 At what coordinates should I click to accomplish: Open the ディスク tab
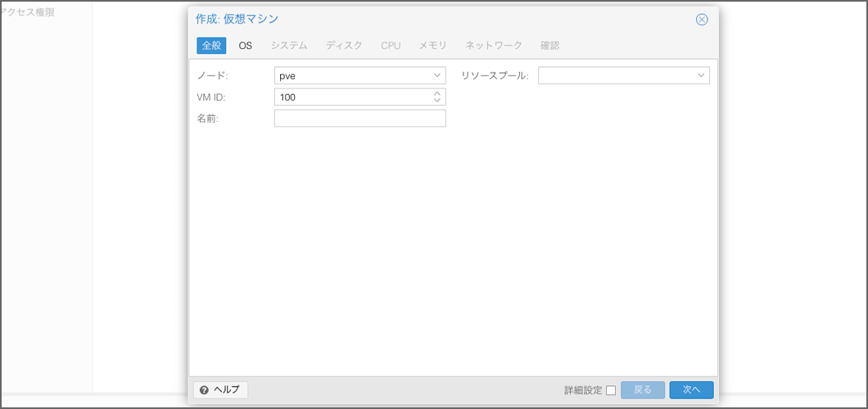pyautogui.click(x=344, y=45)
